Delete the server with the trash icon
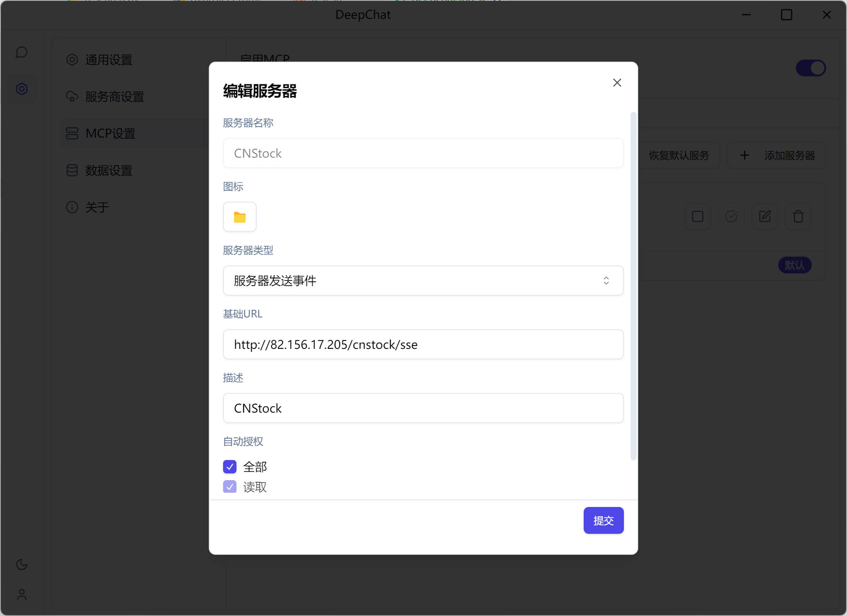 tap(798, 216)
